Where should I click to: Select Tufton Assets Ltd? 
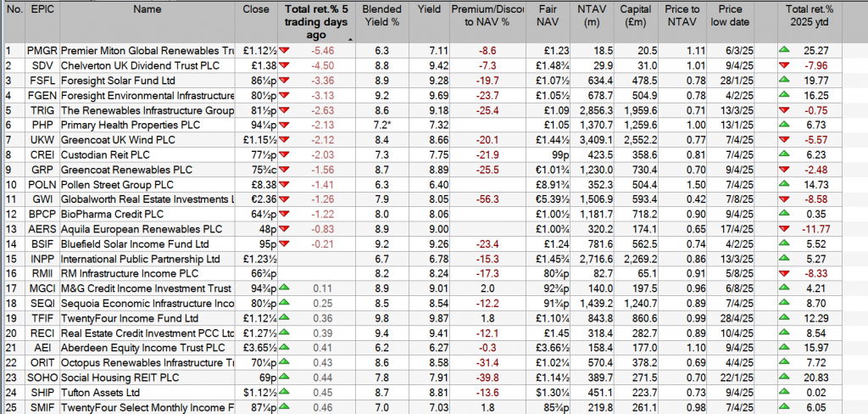[98, 393]
